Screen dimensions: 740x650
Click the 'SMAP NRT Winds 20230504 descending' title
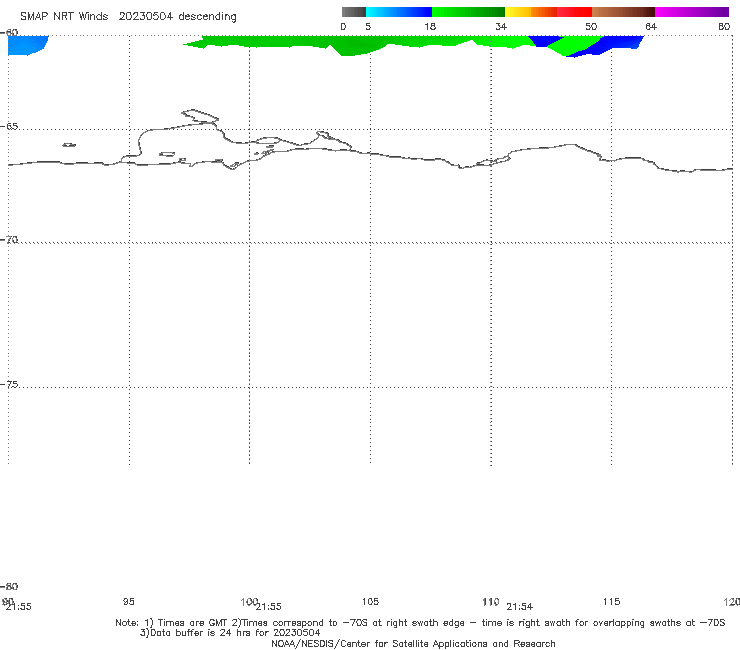pos(128,17)
